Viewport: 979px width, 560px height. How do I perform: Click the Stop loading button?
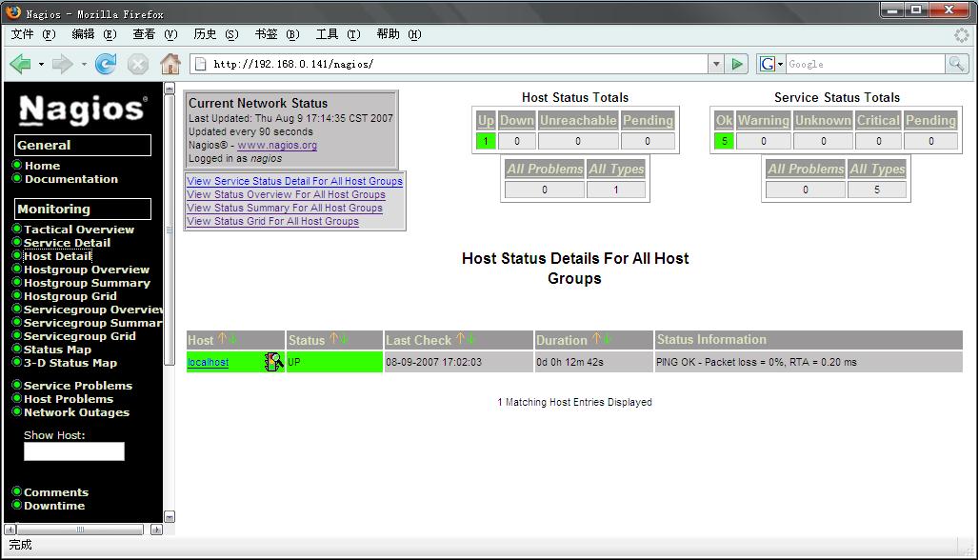[138, 64]
